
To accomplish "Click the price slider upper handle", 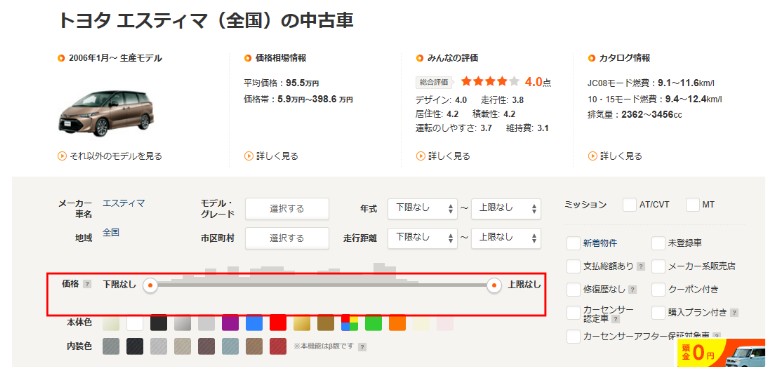I will pyautogui.click(x=494, y=285).
